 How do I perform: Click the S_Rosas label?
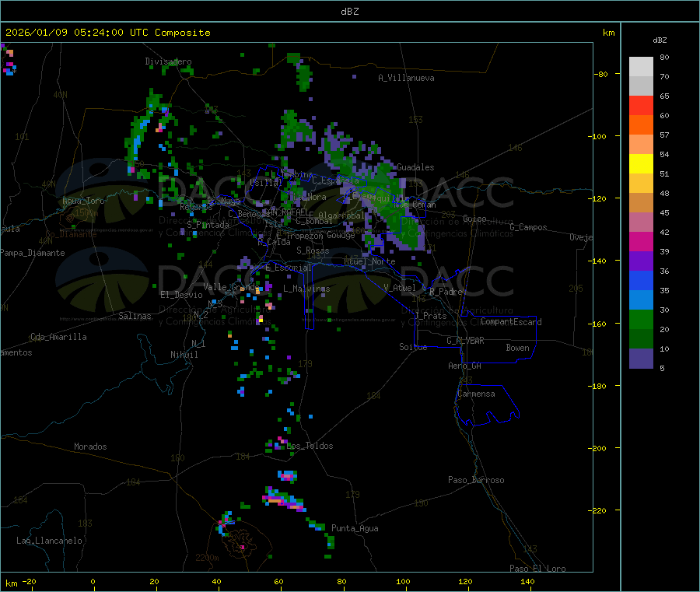313,251
